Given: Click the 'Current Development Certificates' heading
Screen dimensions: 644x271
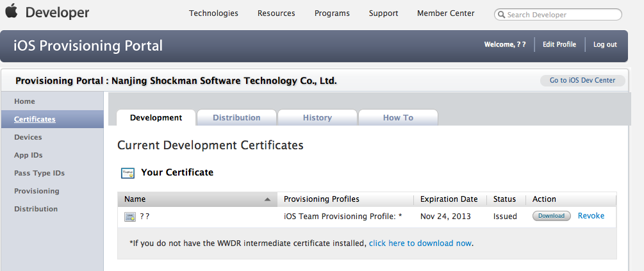Looking at the screenshot, I should click(210, 145).
